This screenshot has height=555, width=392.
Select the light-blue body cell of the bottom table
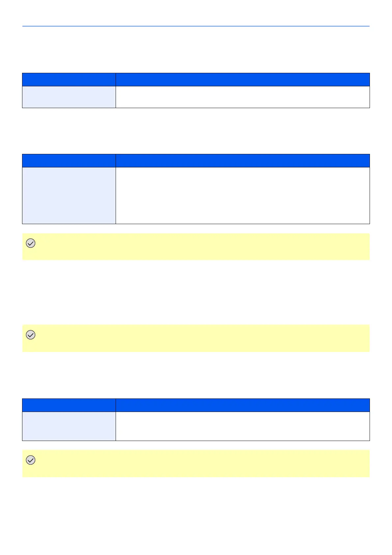click(69, 426)
